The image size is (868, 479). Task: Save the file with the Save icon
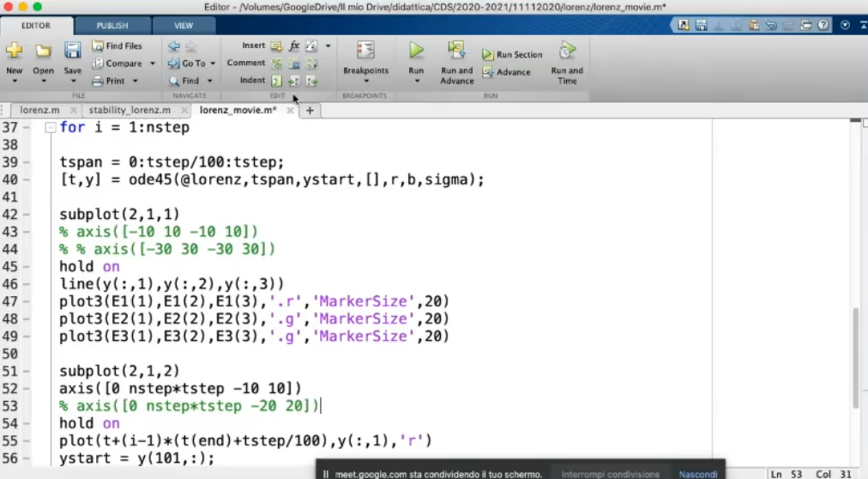click(73, 52)
